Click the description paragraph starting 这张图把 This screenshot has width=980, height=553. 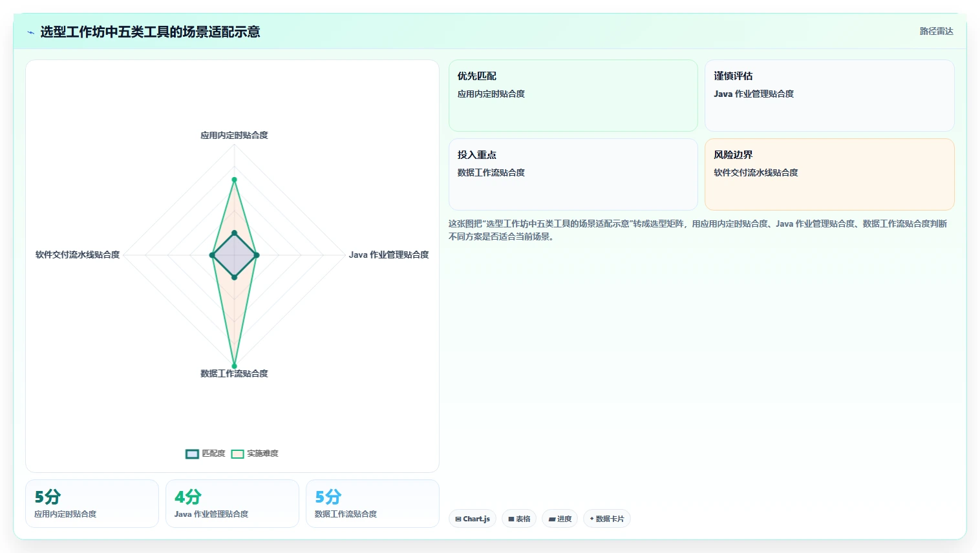click(698, 230)
